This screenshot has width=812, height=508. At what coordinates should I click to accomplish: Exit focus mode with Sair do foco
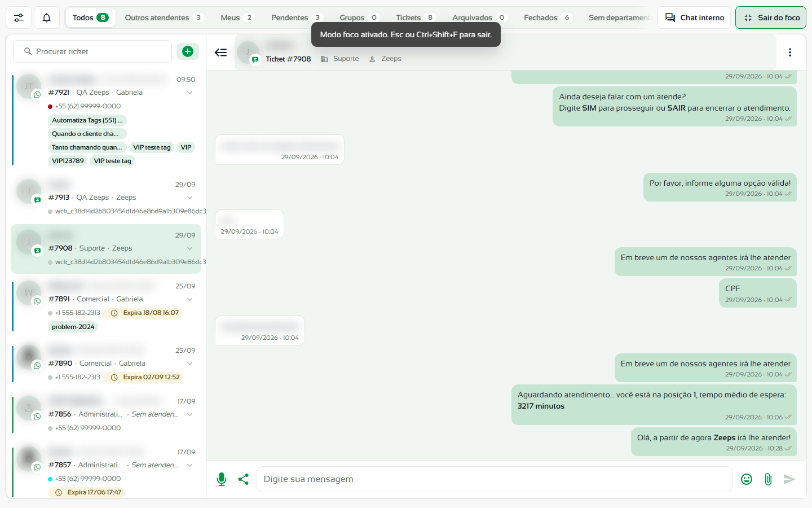click(771, 17)
